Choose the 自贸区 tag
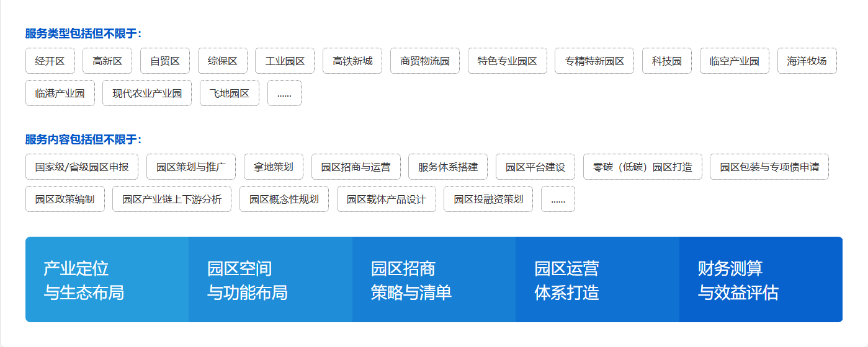The width and height of the screenshot is (868, 347). pos(165,61)
